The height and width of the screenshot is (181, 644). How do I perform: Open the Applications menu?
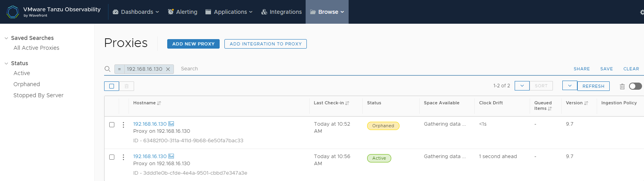(x=229, y=12)
